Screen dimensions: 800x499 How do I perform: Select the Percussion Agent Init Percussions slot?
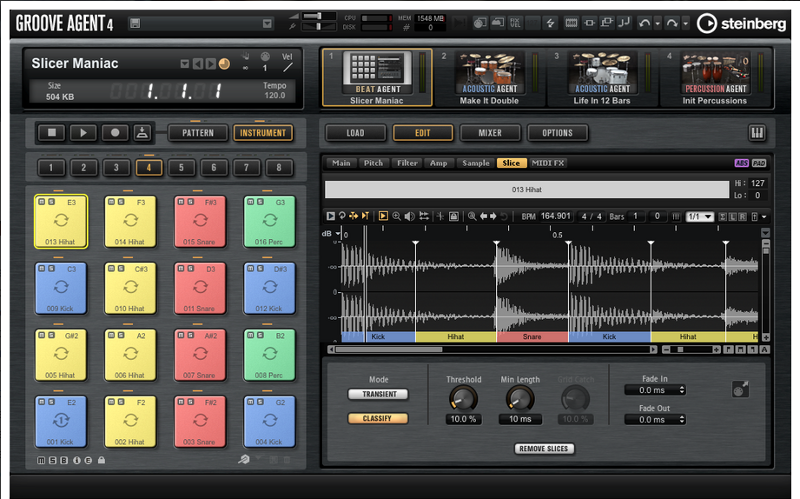coord(715,78)
